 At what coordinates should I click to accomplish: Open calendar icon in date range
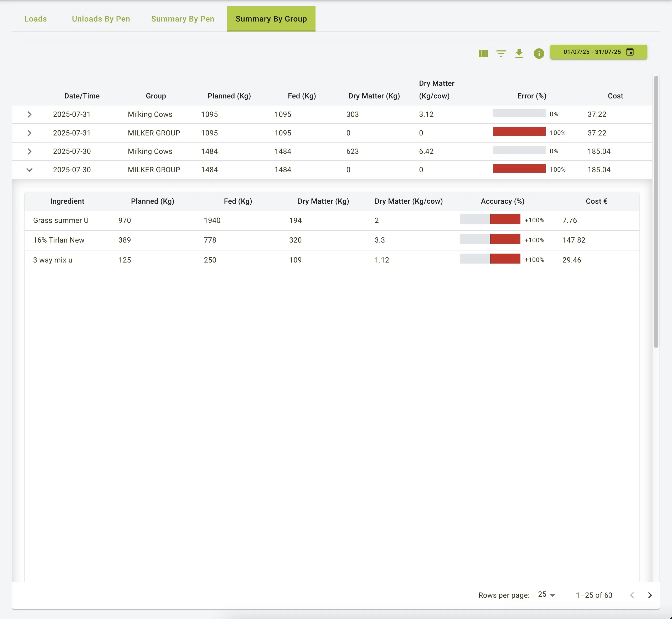630,52
